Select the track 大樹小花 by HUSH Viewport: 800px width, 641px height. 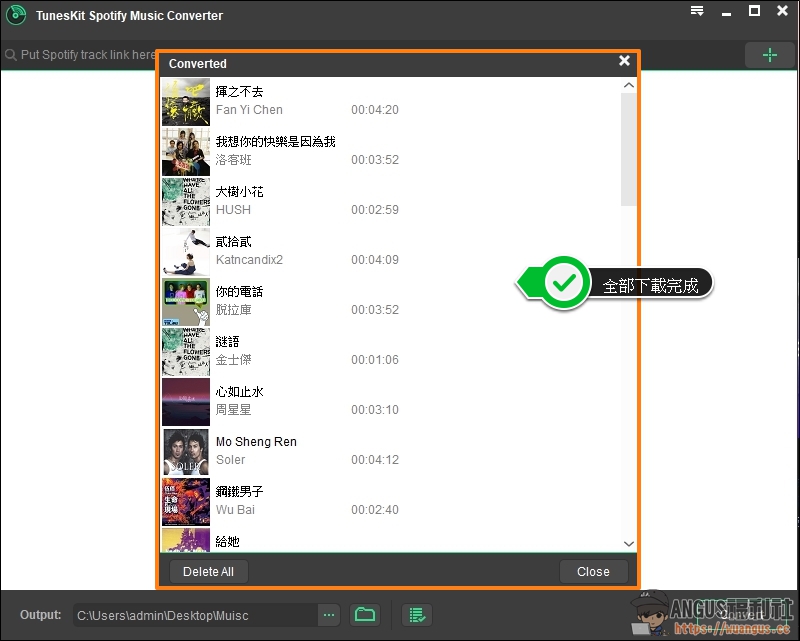tap(300, 201)
